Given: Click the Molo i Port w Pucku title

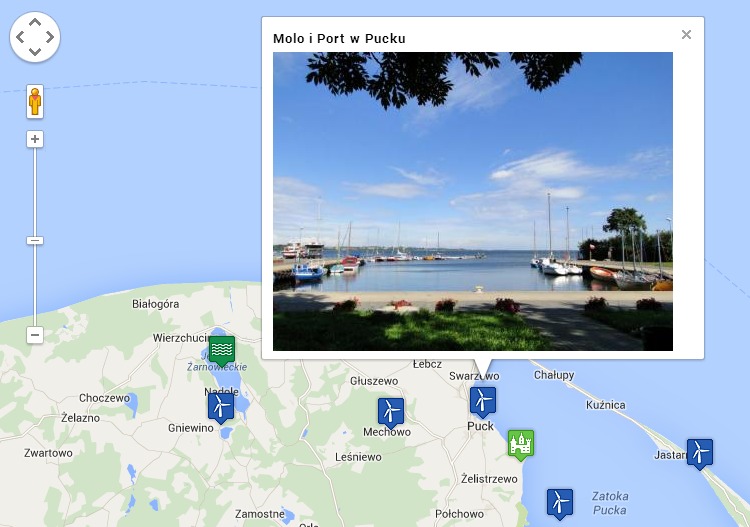Looking at the screenshot, I should [339, 39].
